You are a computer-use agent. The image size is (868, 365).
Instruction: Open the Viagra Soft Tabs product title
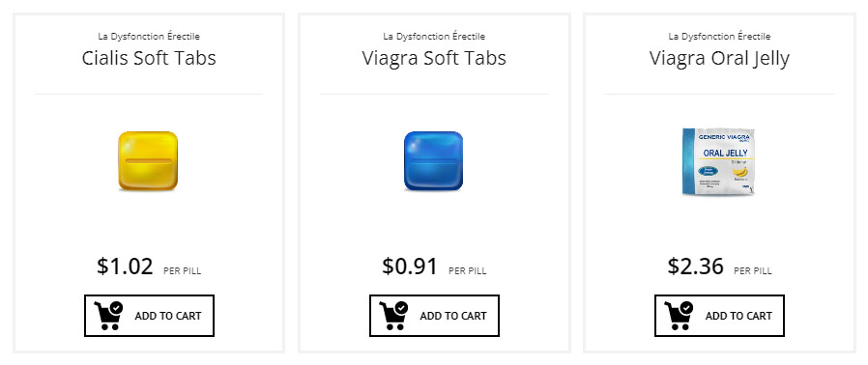click(434, 58)
